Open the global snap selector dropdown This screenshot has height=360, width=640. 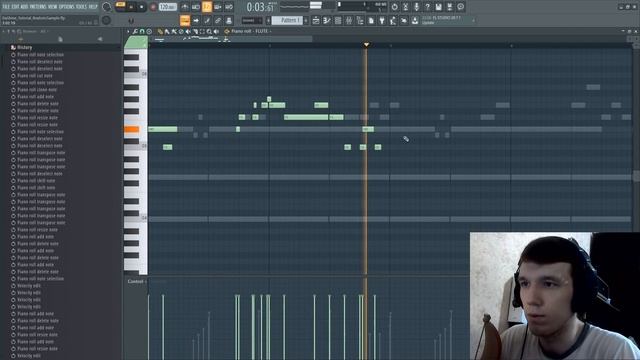coord(251,20)
